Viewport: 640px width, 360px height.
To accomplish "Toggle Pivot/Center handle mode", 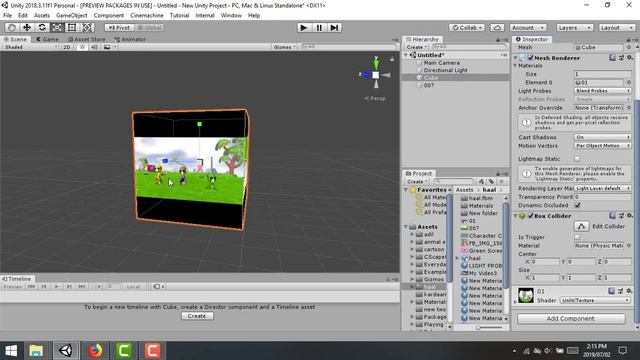I will pyautogui.click(x=119, y=27).
